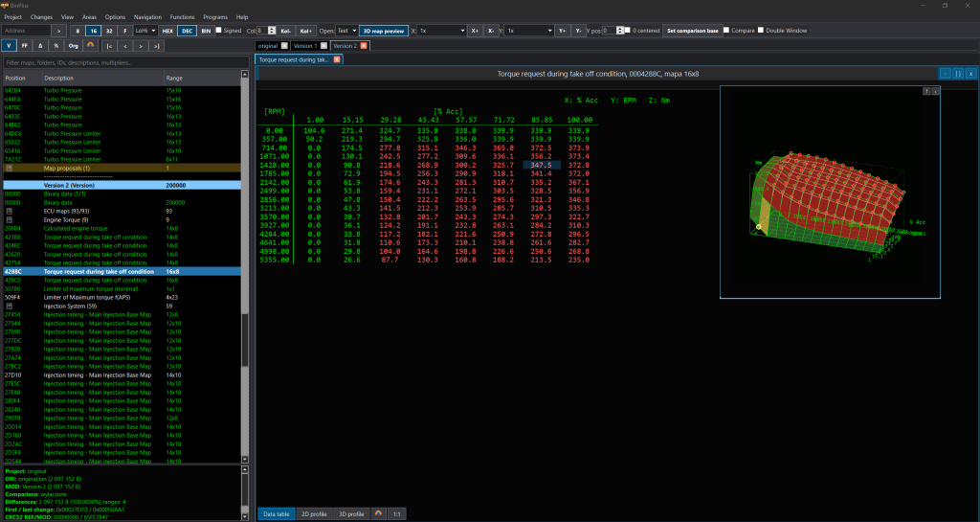The width and height of the screenshot is (980, 522).
Task: Enable the Double Window checkbox
Action: (x=761, y=30)
